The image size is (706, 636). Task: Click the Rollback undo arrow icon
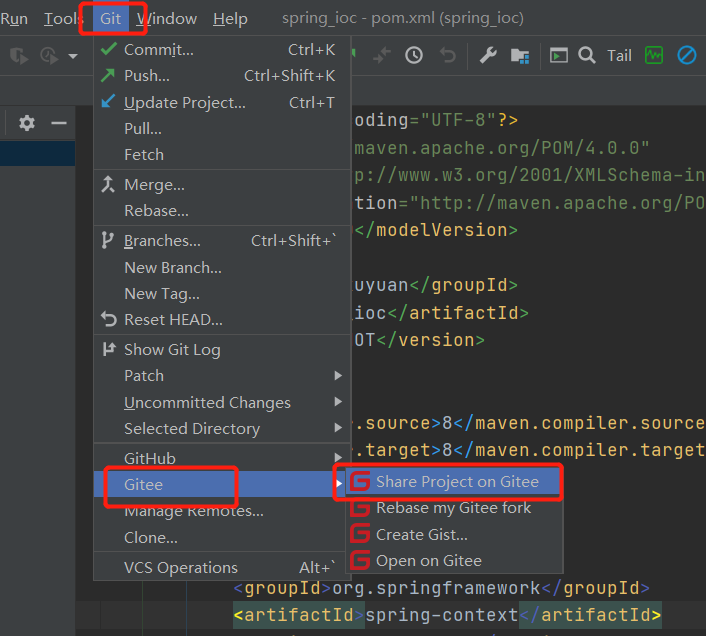point(448,55)
